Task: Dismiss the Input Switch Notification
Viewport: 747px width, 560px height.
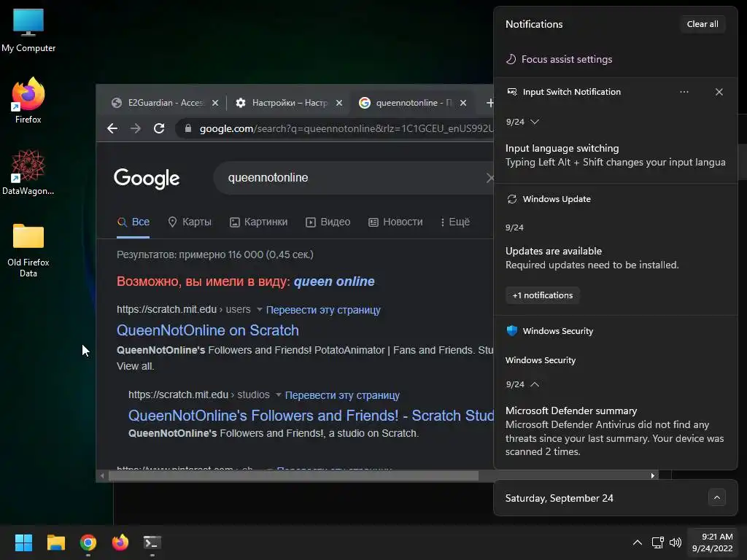Action: pyautogui.click(x=719, y=92)
